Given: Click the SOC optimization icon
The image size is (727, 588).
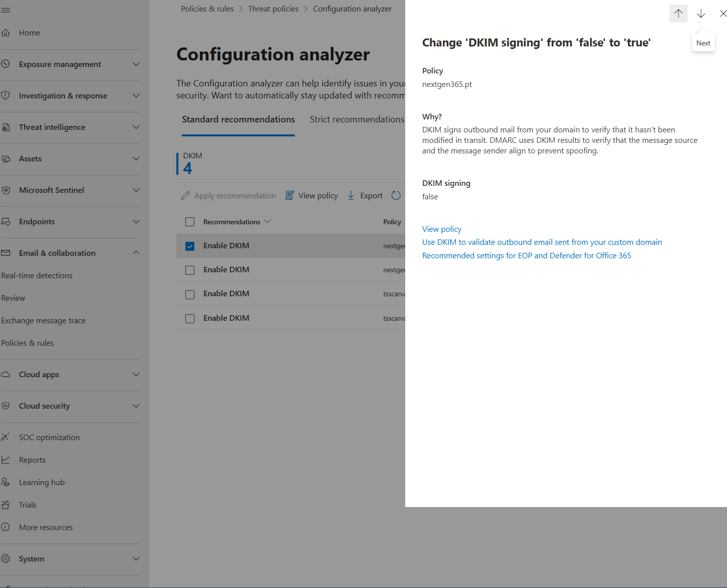Looking at the screenshot, I should tap(5, 437).
